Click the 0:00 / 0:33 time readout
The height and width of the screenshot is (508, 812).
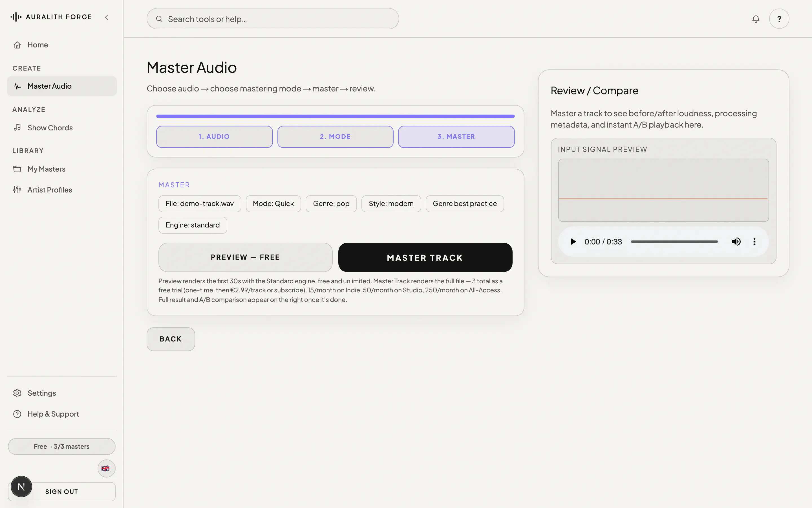[x=603, y=242]
